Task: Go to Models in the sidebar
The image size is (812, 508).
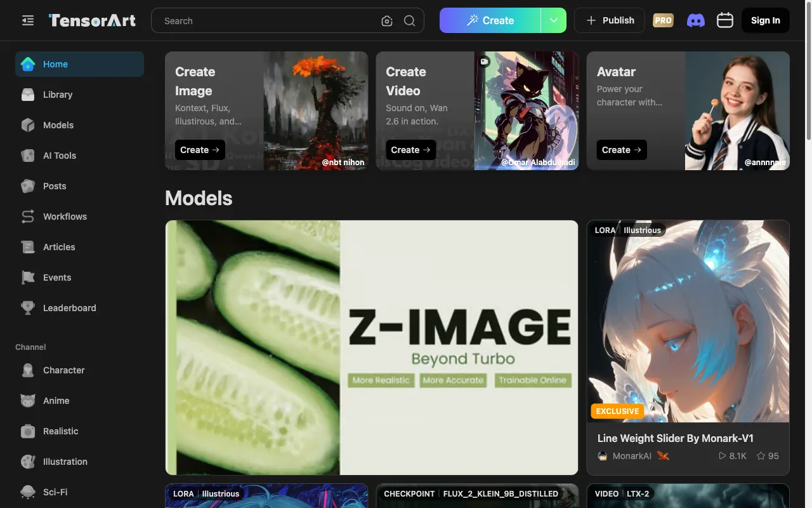Action: click(80, 125)
